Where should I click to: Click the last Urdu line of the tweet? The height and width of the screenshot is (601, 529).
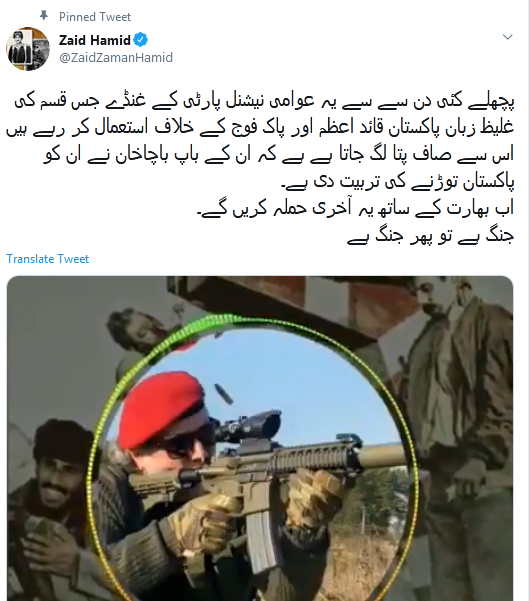tap(430, 236)
